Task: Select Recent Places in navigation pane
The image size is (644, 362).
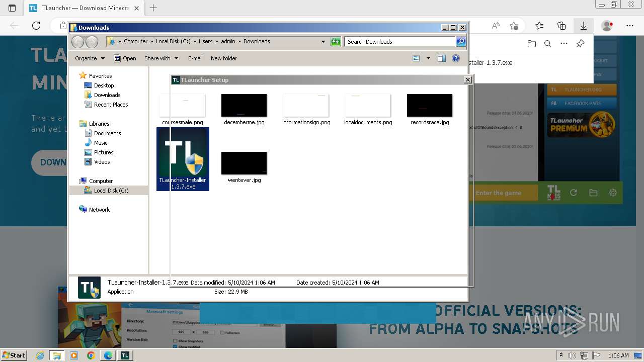Action: tap(111, 105)
